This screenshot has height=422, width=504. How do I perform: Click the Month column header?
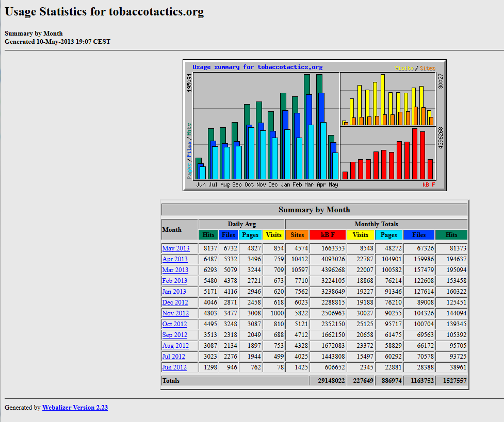[180, 230]
